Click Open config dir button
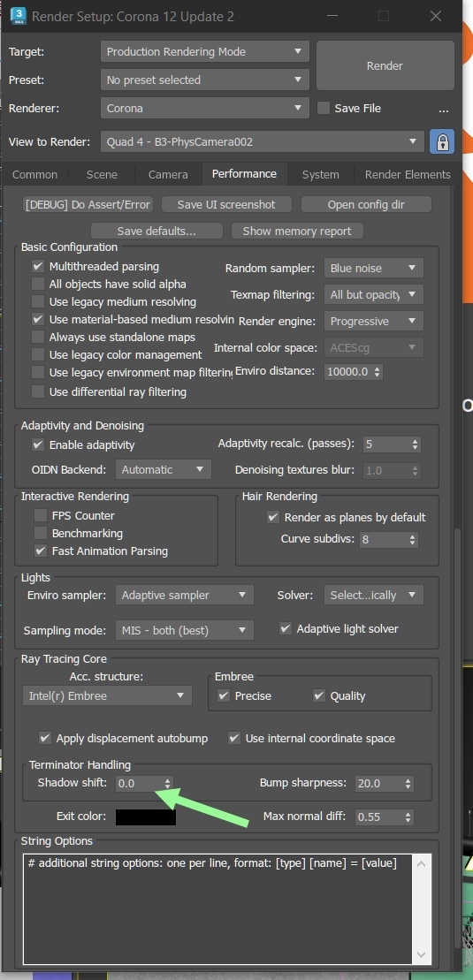The image size is (473, 980). 366,204
